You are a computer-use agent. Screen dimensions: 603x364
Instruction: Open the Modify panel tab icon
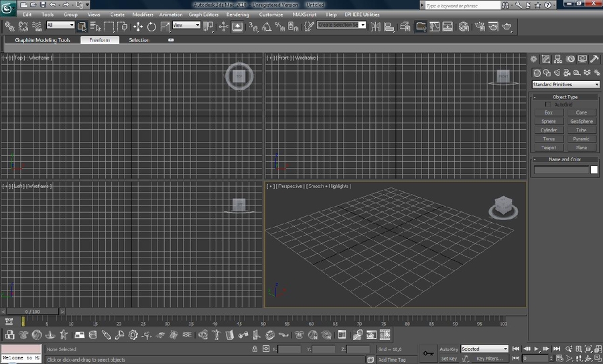547,59
